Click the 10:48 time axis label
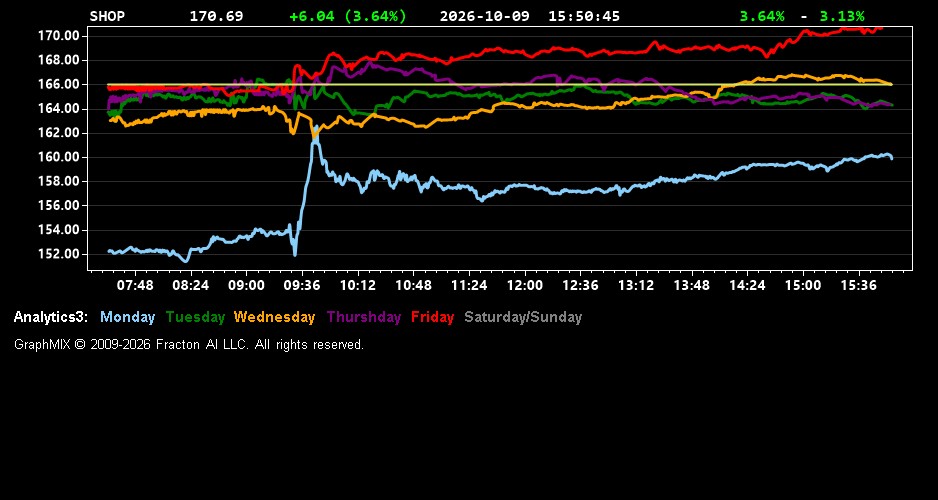This screenshot has width=938, height=500. 413,286
